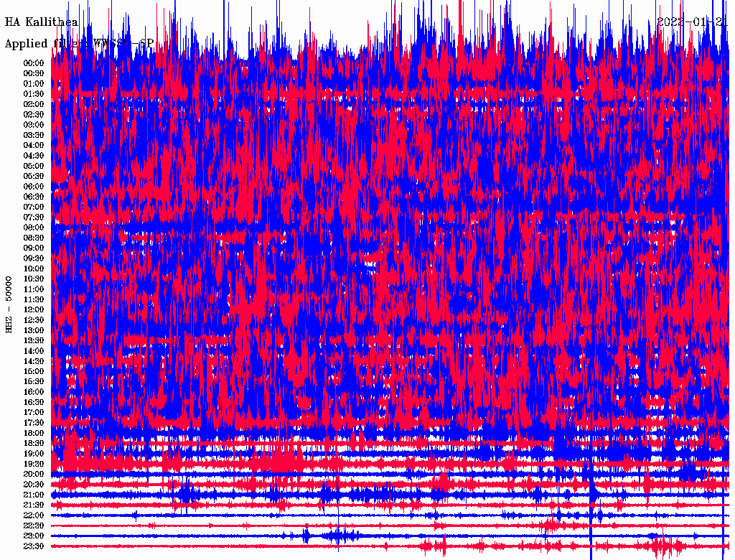Image resolution: width=735 pixels, height=560 pixels.
Task: Select the 22:00 time label
Action: (34, 515)
